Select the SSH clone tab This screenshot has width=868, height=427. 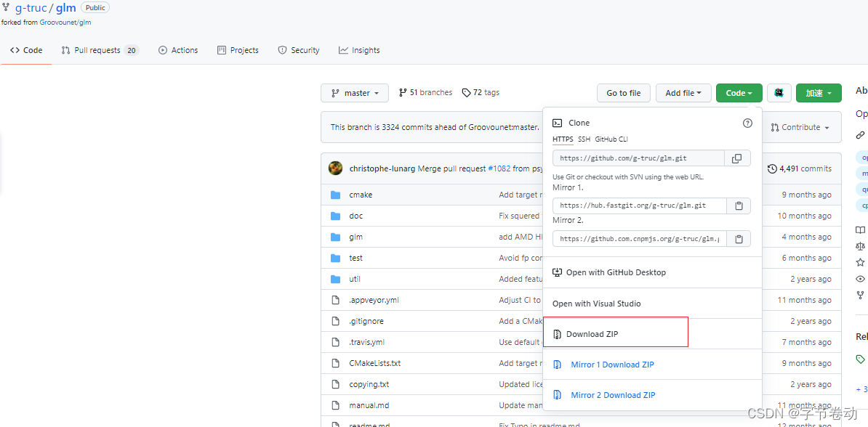584,139
